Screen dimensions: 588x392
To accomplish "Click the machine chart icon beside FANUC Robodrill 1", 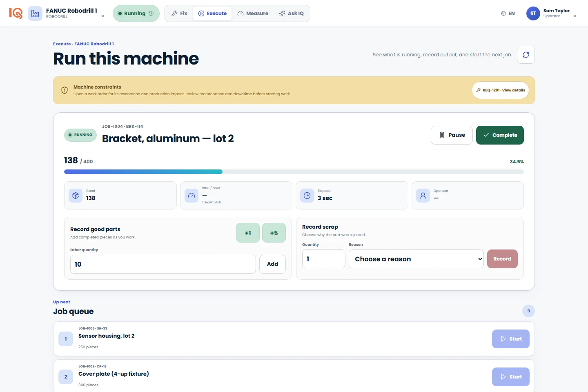I will [x=35, y=13].
